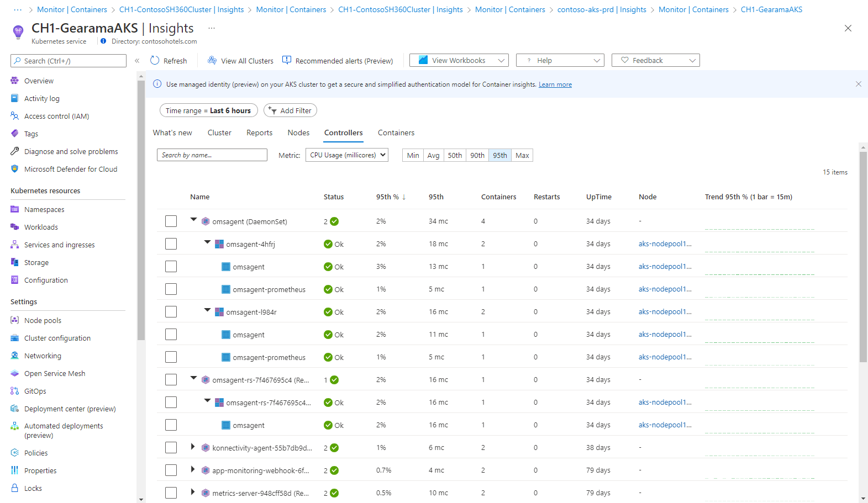868x503 pixels.
Task: Tick the checkbox for omsagent-4hfrj
Action: point(171,244)
